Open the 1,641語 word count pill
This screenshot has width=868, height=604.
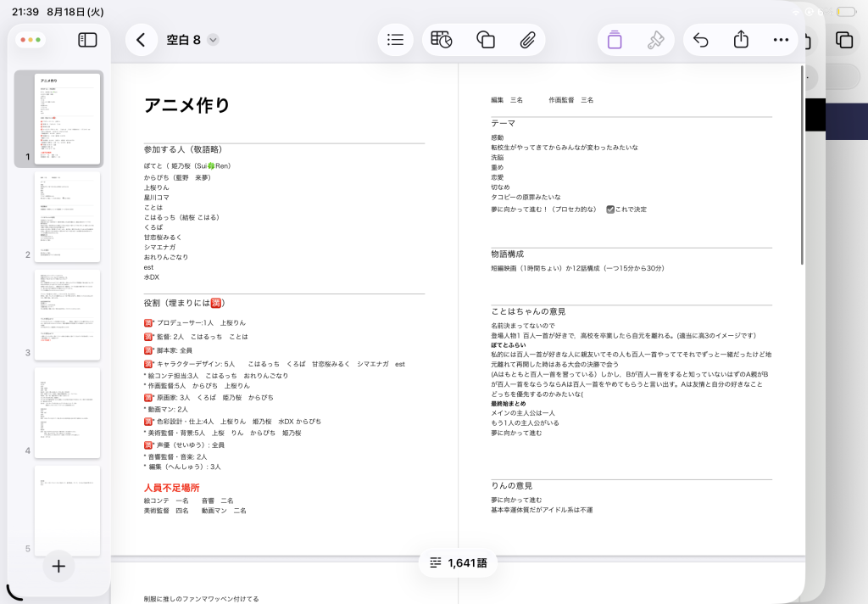pos(459,563)
